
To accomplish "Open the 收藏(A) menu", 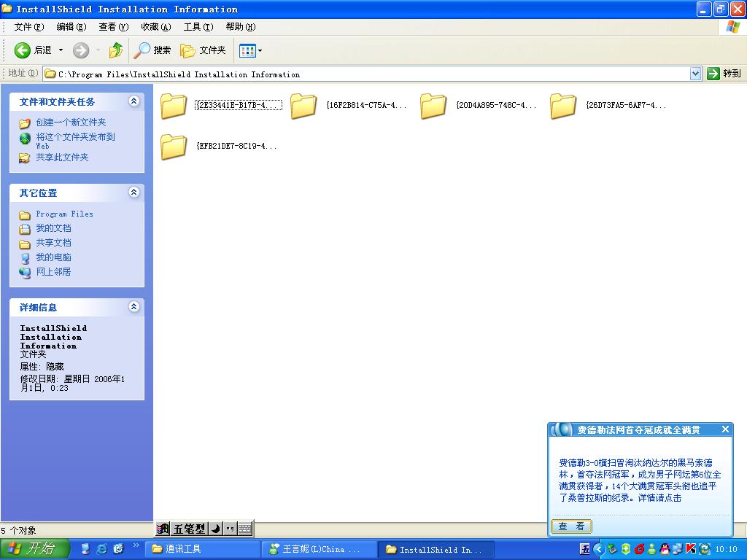I will click(156, 27).
